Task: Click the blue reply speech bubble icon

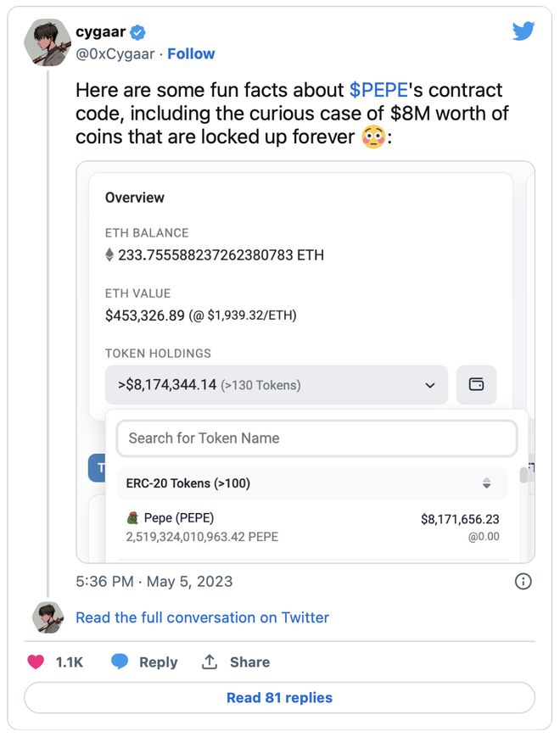Action: pyautogui.click(x=120, y=662)
